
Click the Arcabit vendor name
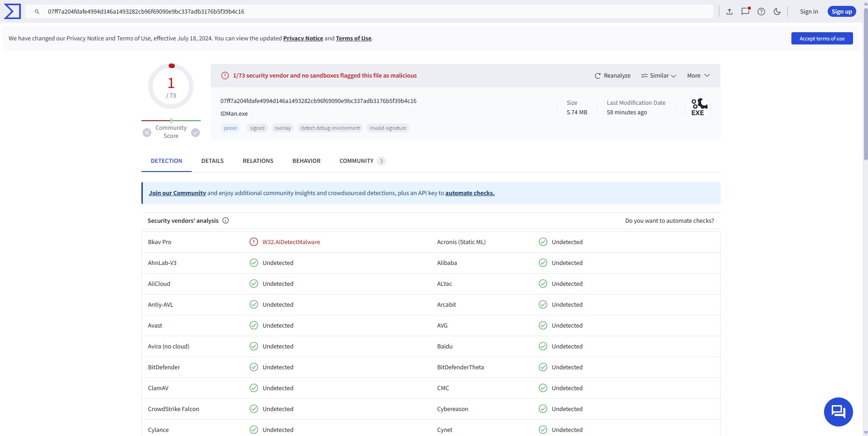point(446,305)
